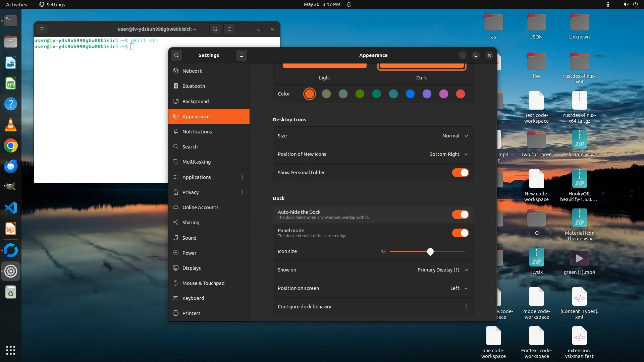Image resolution: width=644 pixels, height=362 pixels.
Task: Launch Visual Studio Code from the dock
Action: pyautogui.click(x=11, y=208)
